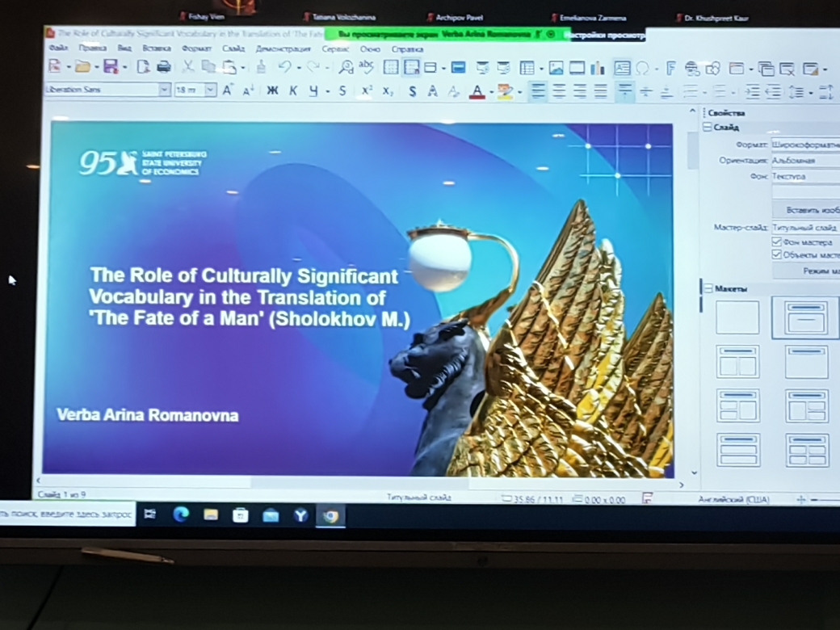
Task: Toggle italic with the К icon
Action: click(292, 91)
